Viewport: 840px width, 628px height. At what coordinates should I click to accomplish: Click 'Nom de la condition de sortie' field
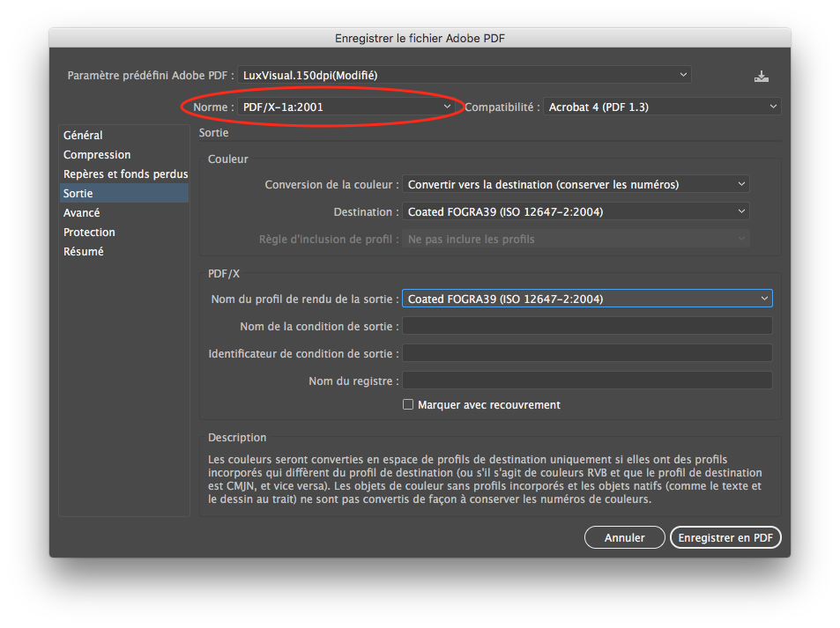tap(587, 327)
